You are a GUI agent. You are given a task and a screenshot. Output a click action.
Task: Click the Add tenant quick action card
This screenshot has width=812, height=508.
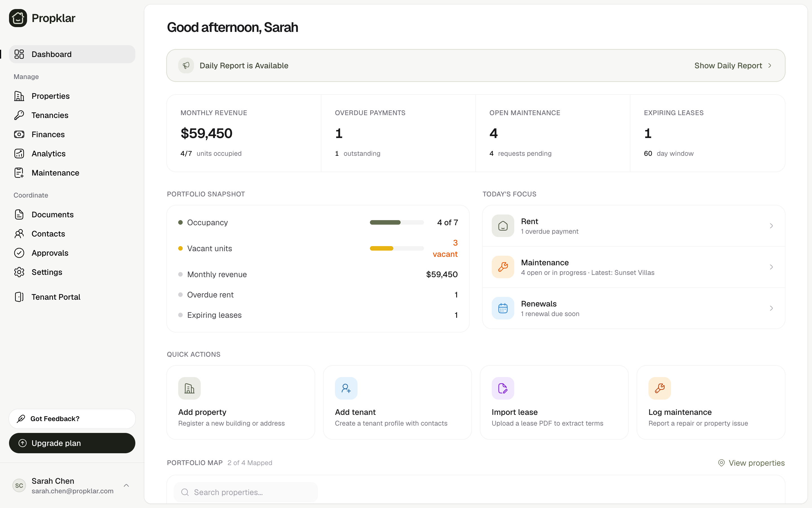pyautogui.click(x=397, y=402)
